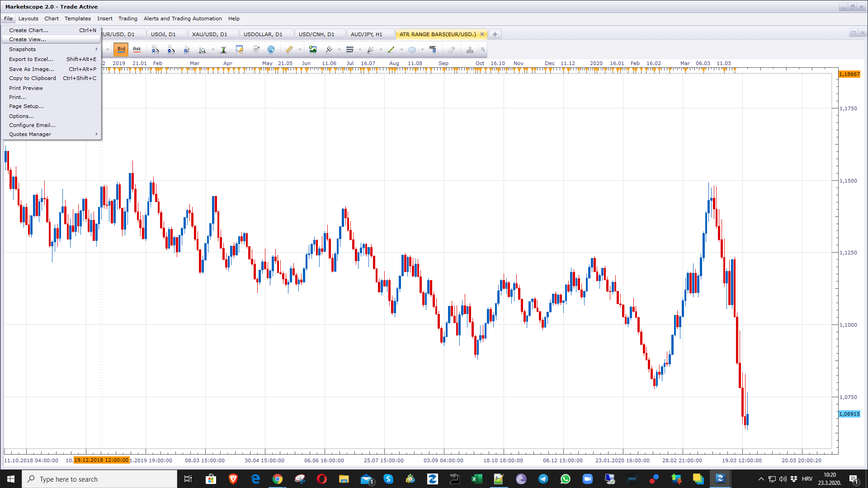868x488 pixels.
Task: Click the zoom out magnifier icon
Action: [x=171, y=50]
